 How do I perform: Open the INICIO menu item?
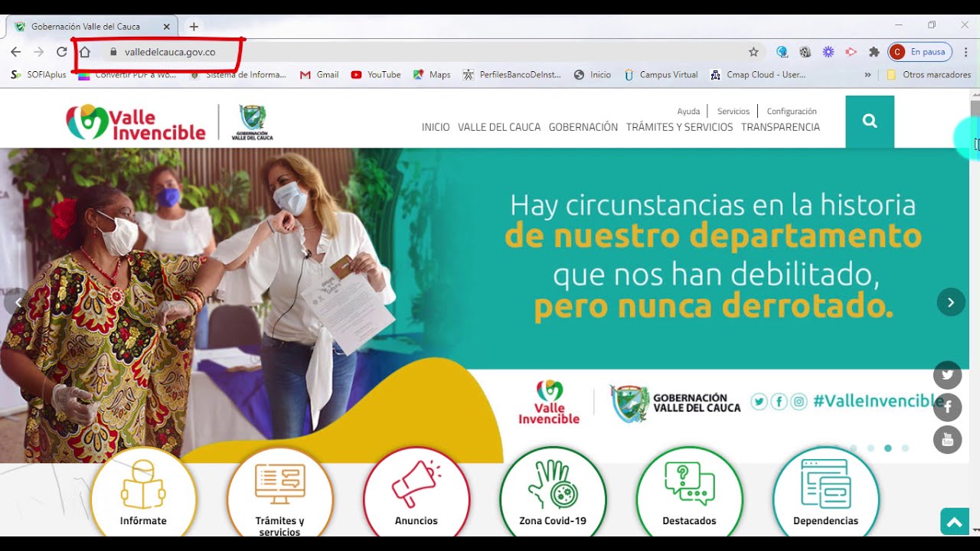436,127
